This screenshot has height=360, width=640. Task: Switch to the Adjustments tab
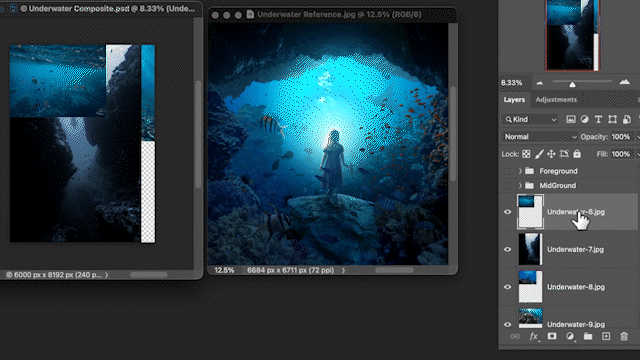click(556, 100)
